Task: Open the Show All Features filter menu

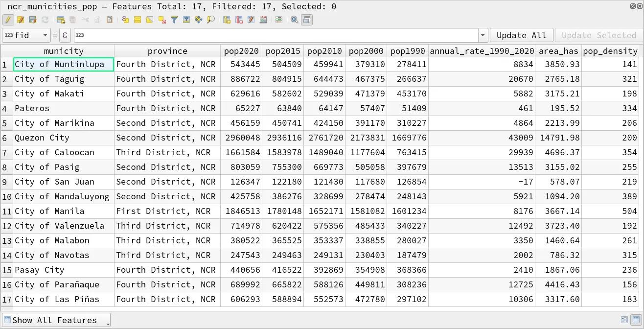Action: point(55,320)
